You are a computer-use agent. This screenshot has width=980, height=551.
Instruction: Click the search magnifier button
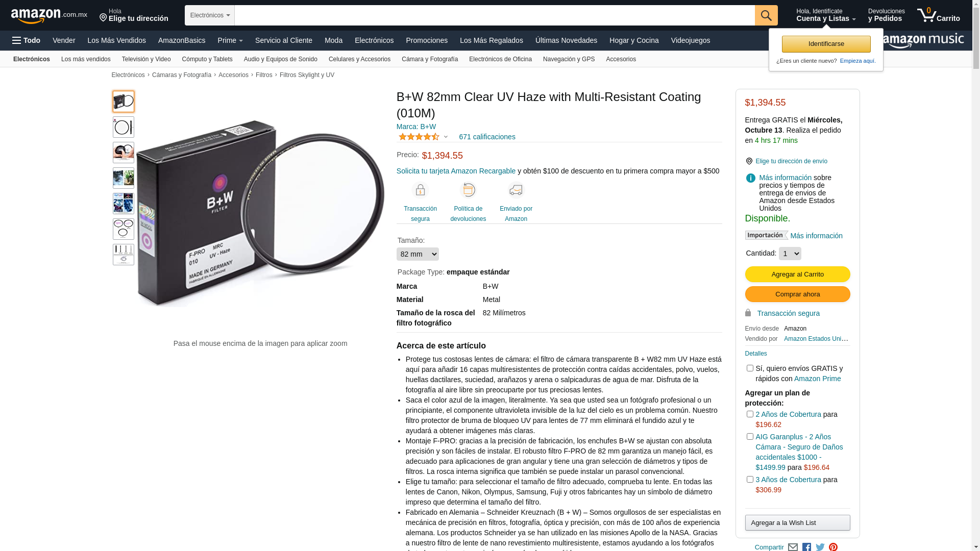766,15
